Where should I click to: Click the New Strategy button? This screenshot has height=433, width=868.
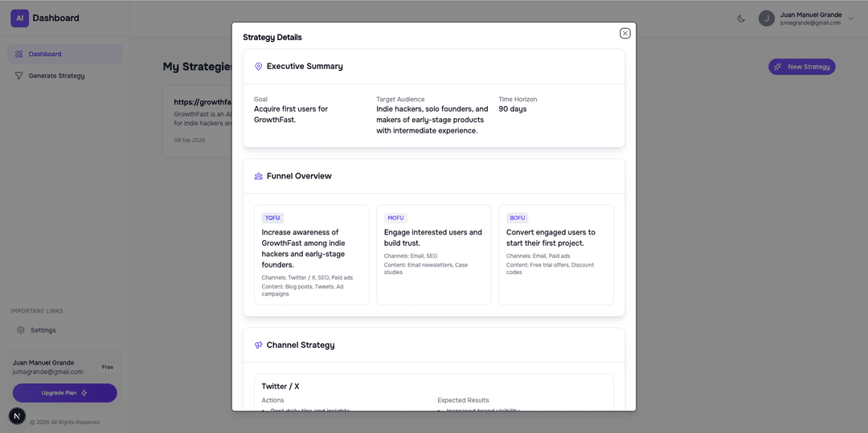801,67
